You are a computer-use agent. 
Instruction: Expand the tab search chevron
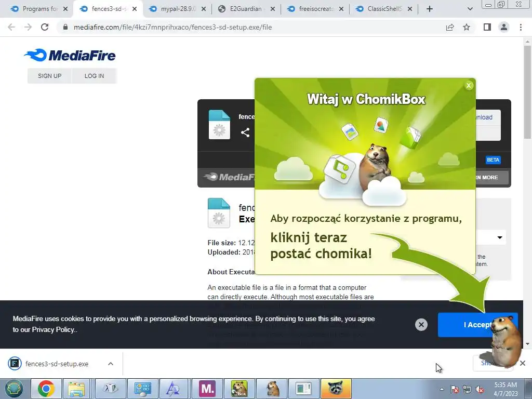tap(470, 9)
